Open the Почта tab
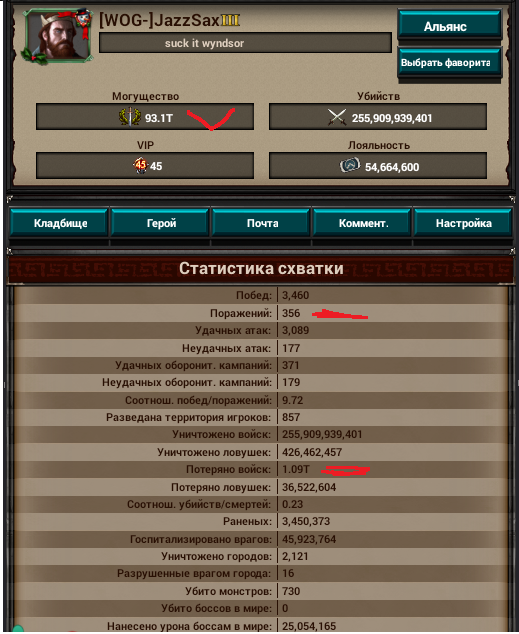 point(262,222)
